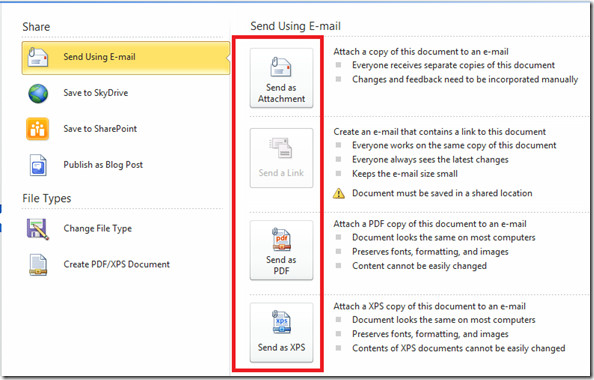Choose Send as PDF label text
This screenshot has width=594, height=380.
281,265
